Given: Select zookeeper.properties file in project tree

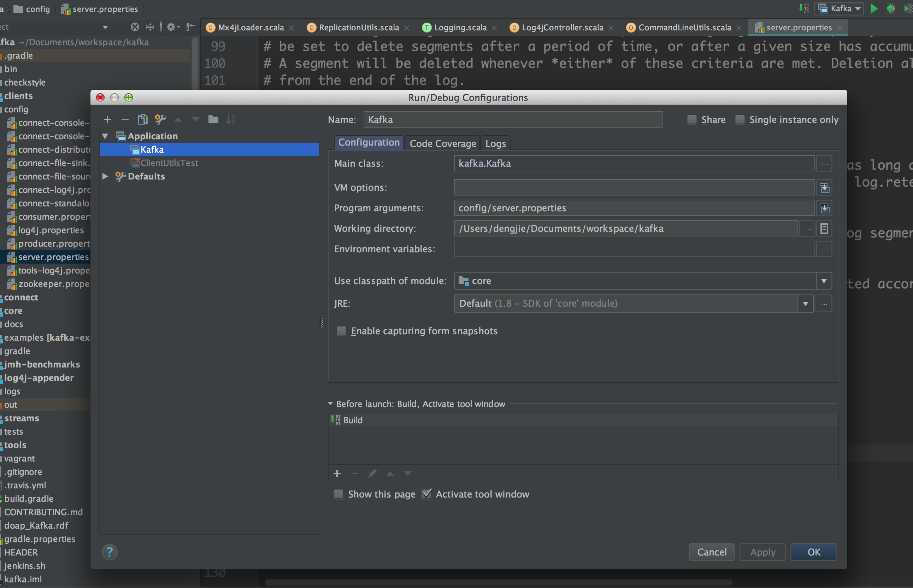Looking at the screenshot, I should (48, 284).
